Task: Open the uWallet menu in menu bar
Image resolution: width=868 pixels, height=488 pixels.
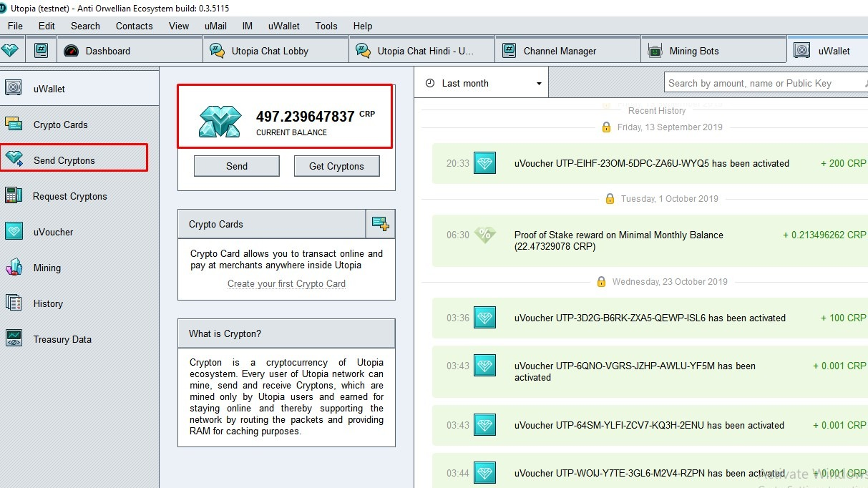Action: click(x=284, y=26)
